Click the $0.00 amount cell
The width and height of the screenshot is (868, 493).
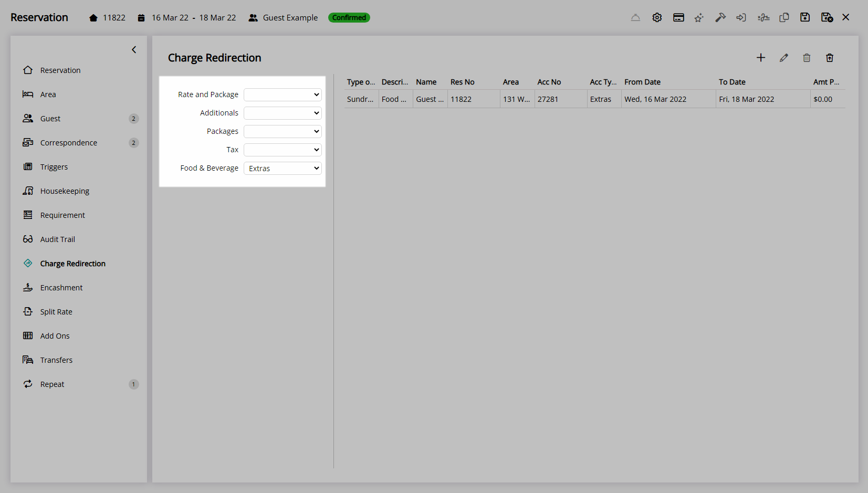tap(828, 99)
